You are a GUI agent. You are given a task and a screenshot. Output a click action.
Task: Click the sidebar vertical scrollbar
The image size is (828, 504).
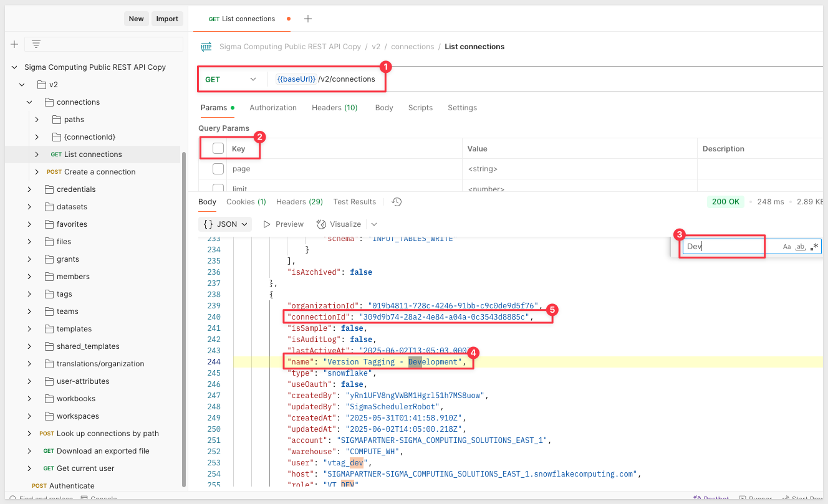[x=183, y=320]
